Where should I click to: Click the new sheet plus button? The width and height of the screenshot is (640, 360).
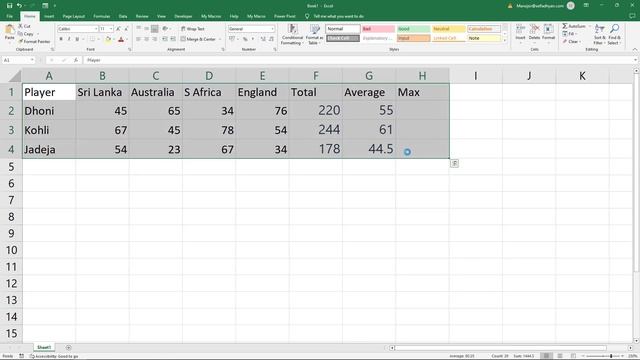(69, 347)
